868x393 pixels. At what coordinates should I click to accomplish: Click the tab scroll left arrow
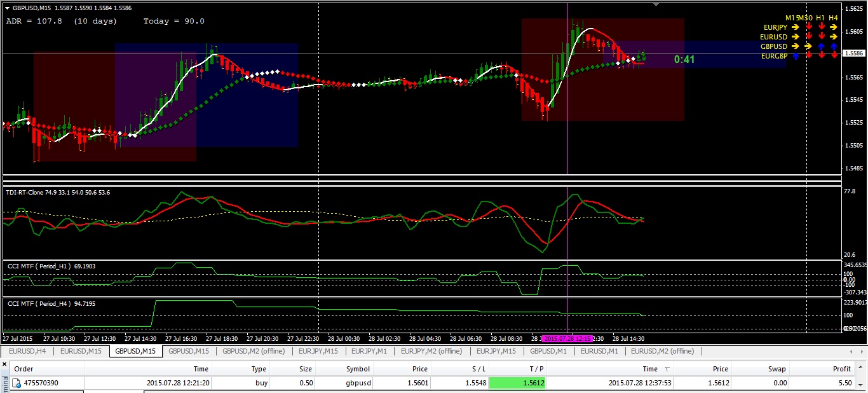852,351
